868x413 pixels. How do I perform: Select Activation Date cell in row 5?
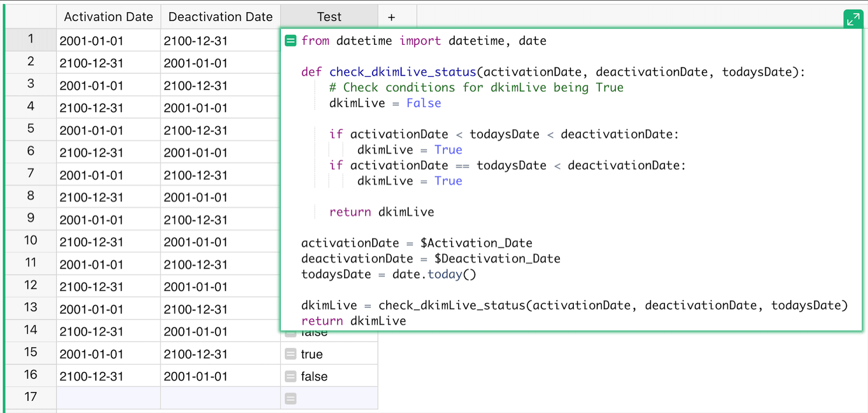tap(108, 130)
